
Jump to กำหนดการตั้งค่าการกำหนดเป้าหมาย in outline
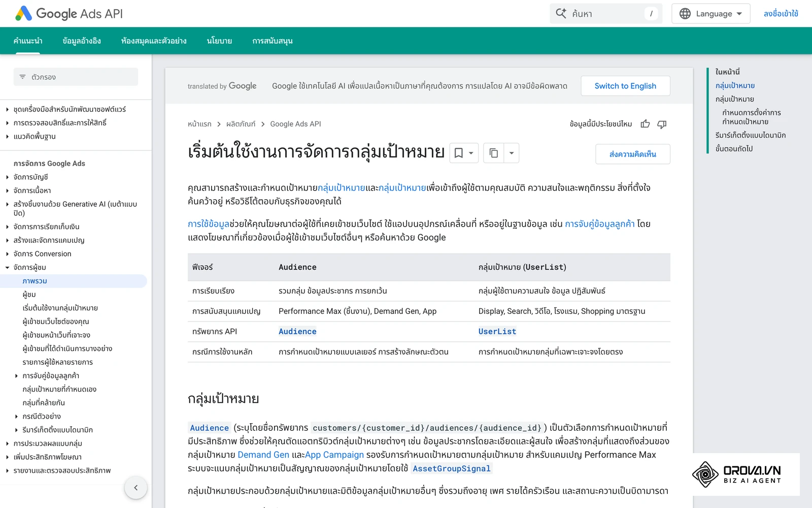[x=752, y=117]
